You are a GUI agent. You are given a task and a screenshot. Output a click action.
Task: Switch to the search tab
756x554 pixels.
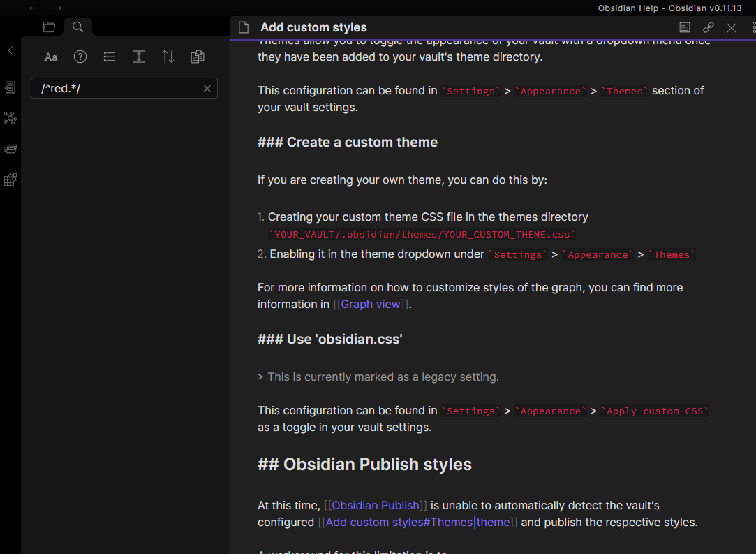click(77, 27)
